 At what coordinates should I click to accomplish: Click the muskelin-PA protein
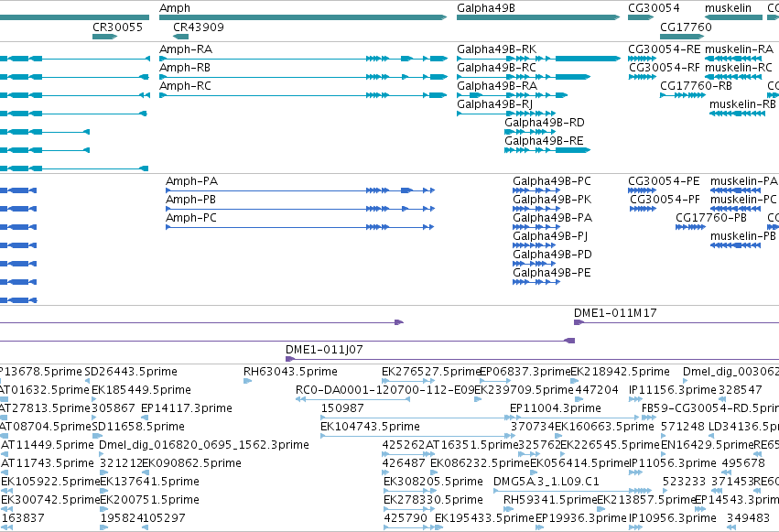point(736,190)
